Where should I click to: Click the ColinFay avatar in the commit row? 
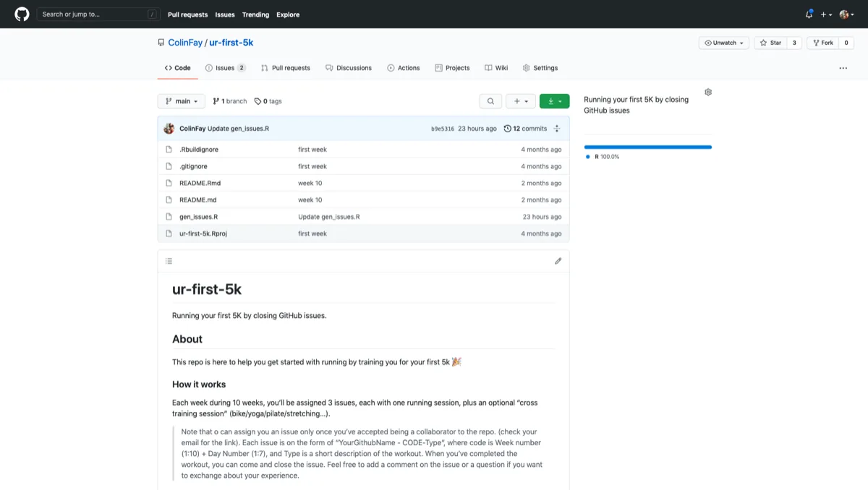click(x=169, y=129)
